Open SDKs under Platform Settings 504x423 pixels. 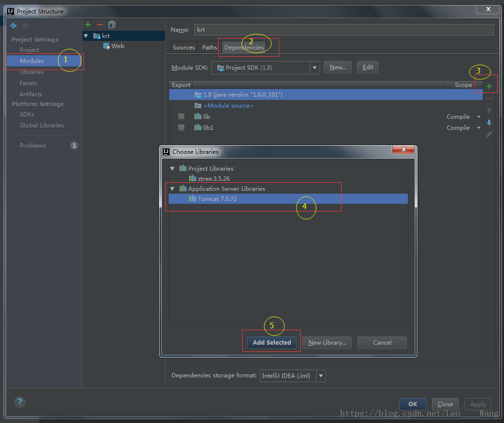tap(27, 114)
